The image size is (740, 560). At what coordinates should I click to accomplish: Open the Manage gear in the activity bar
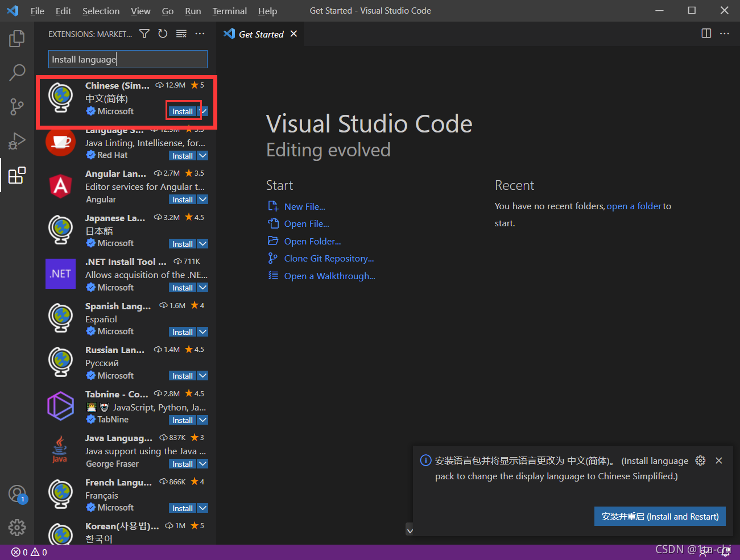pos(17,527)
